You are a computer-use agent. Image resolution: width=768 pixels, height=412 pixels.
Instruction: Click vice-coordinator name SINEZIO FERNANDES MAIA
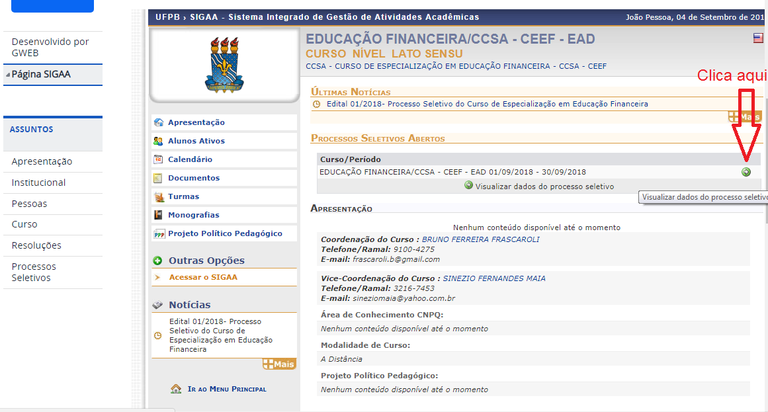coord(494,278)
